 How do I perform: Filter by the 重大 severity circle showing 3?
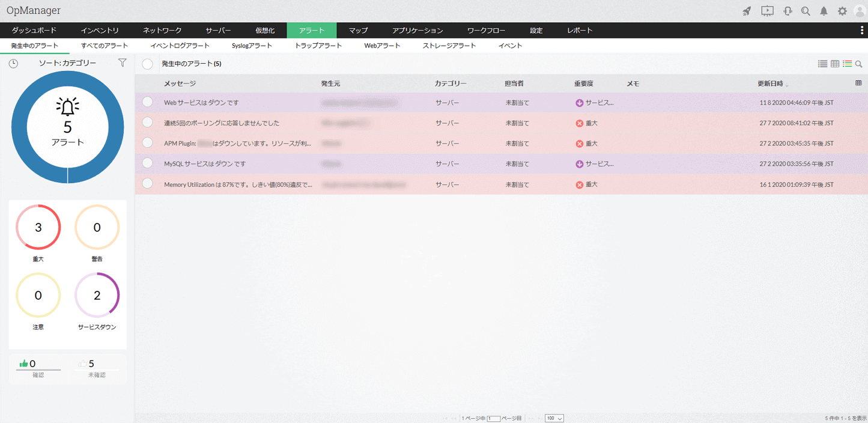point(38,227)
